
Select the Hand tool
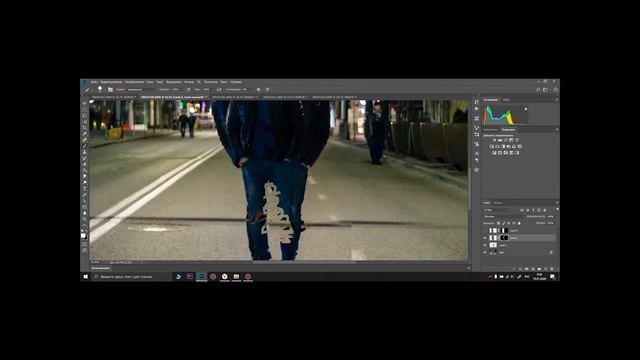point(84,213)
